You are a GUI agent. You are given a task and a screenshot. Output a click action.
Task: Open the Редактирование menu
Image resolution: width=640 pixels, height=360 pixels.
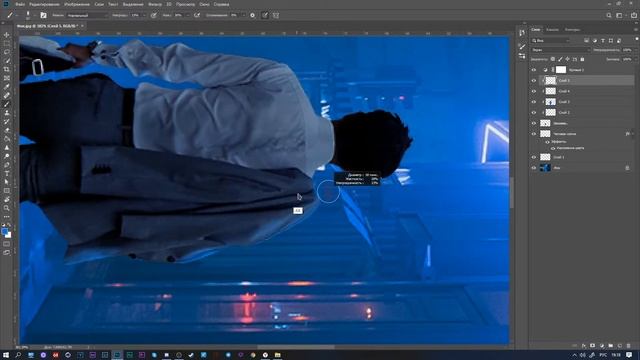(x=44, y=4)
